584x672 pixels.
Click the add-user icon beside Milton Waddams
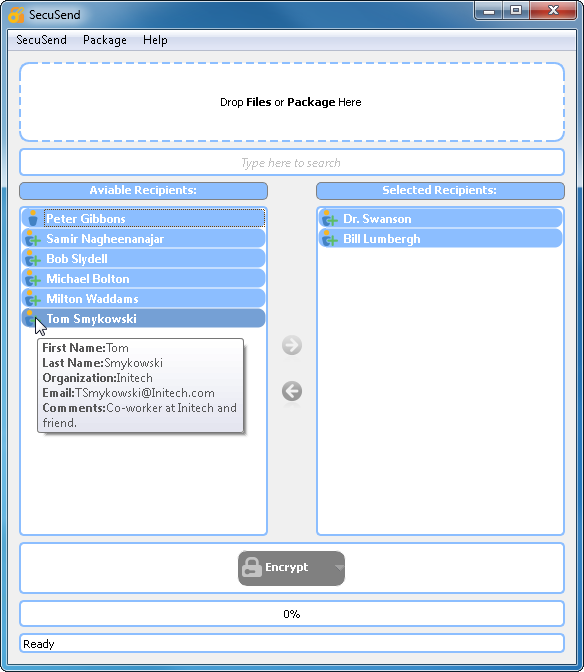[33, 299]
